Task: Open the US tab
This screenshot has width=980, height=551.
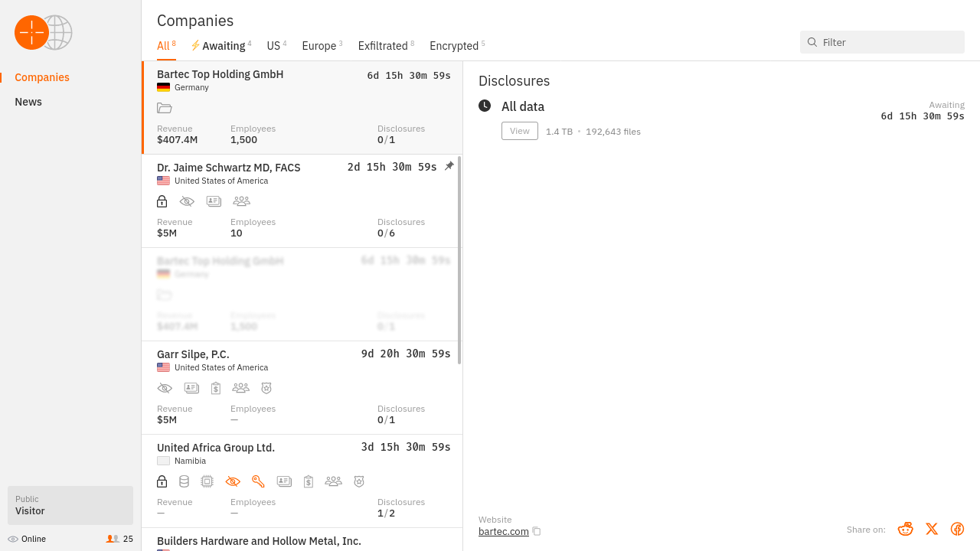Action: coord(276,46)
